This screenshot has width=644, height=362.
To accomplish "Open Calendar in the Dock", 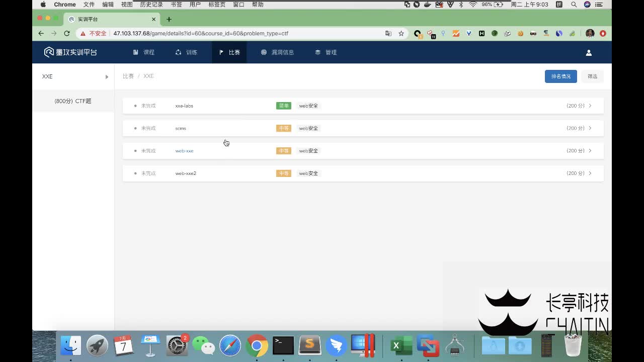I will tap(124, 346).
